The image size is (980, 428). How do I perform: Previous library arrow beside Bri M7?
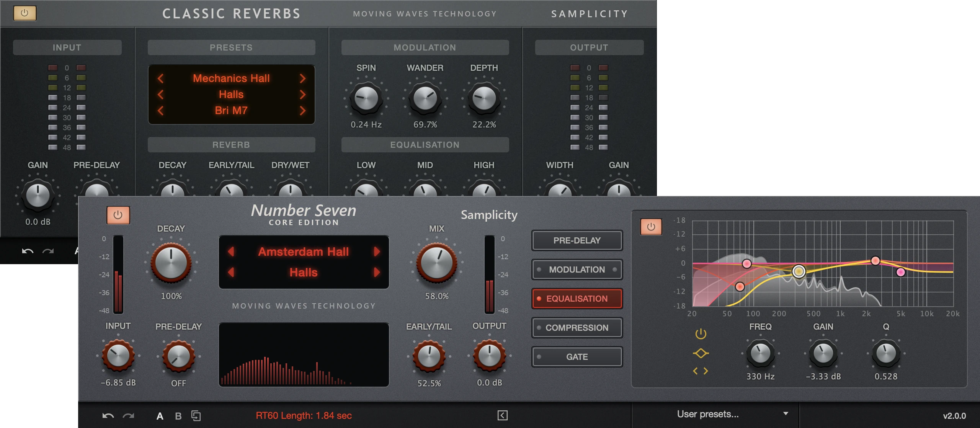[x=160, y=111]
